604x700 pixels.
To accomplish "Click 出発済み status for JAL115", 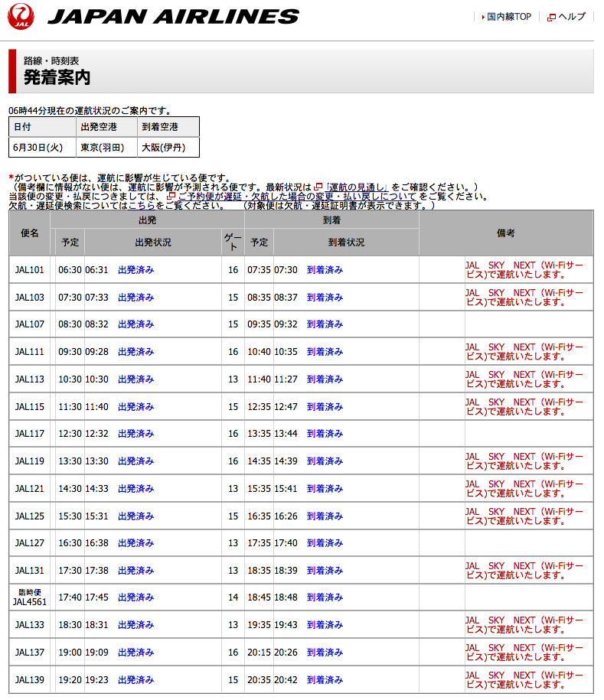I will click(135, 407).
